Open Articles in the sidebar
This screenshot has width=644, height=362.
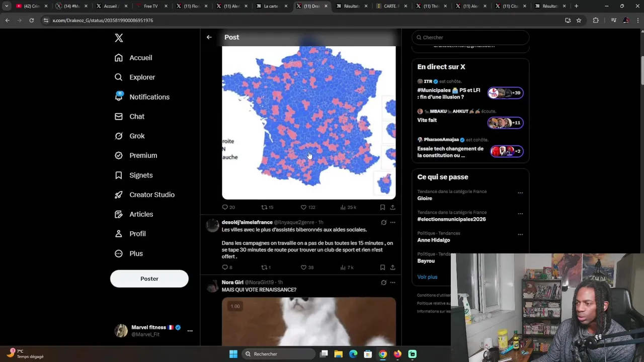click(x=134, y=215)
